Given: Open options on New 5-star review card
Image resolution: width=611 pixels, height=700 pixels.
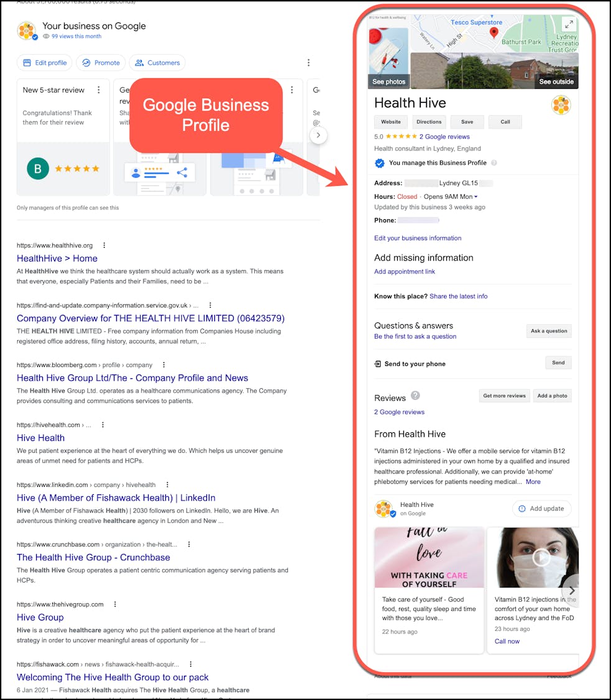Looking at the screenshot, I should click(99, 90).
